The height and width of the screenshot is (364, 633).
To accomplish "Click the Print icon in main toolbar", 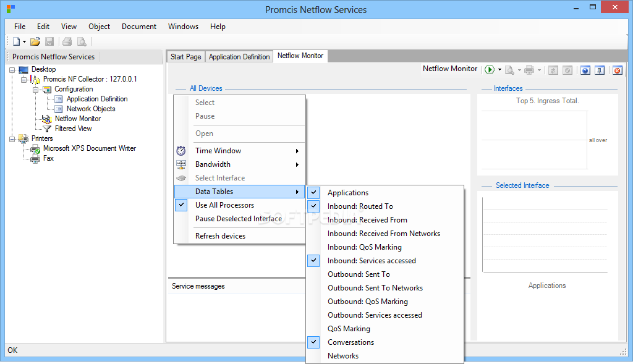I will [x=67, y=41].
